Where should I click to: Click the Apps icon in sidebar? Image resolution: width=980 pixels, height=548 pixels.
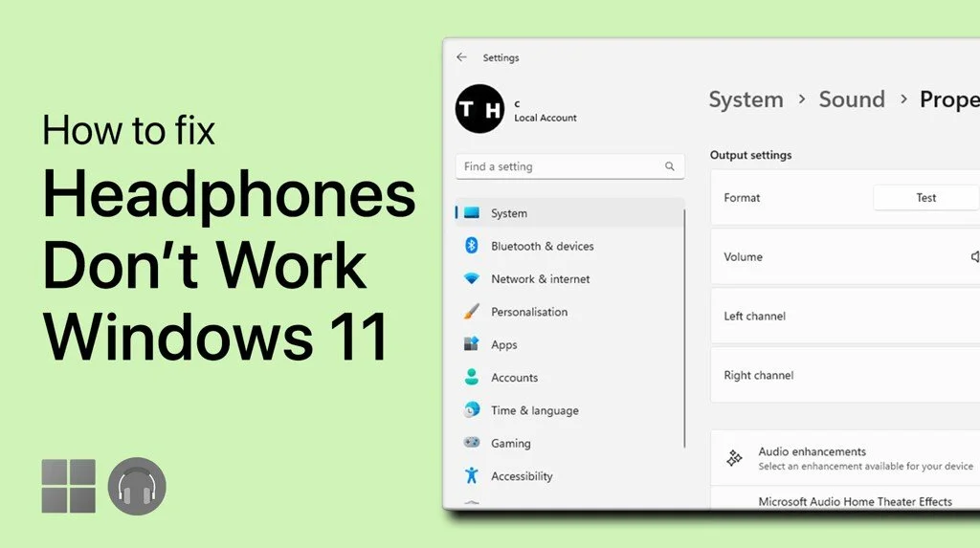(x=472, y=344)
